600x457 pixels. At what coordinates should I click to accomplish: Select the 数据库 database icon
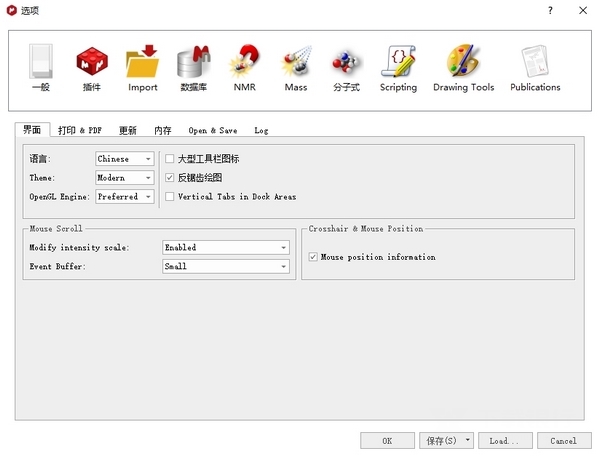pyautogui.click(x=194, y=66)
